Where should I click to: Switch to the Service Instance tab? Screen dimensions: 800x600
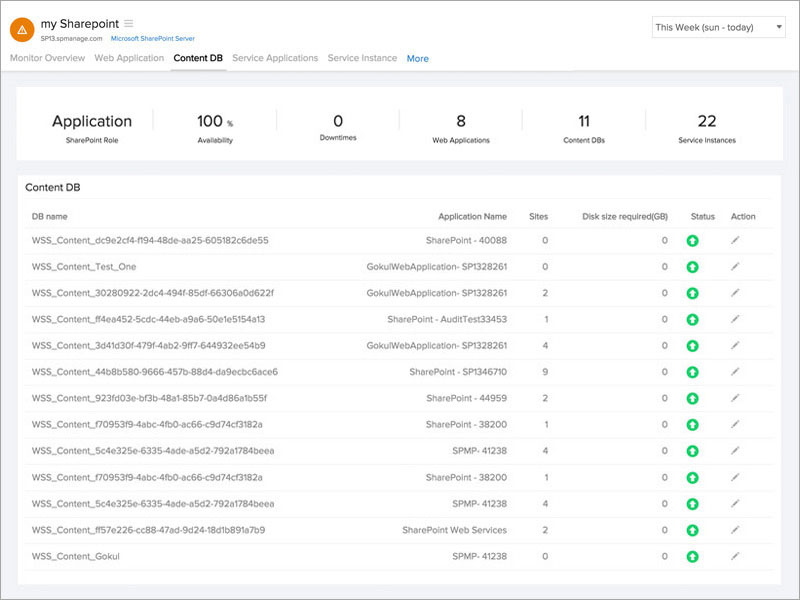tap(364, 58)
